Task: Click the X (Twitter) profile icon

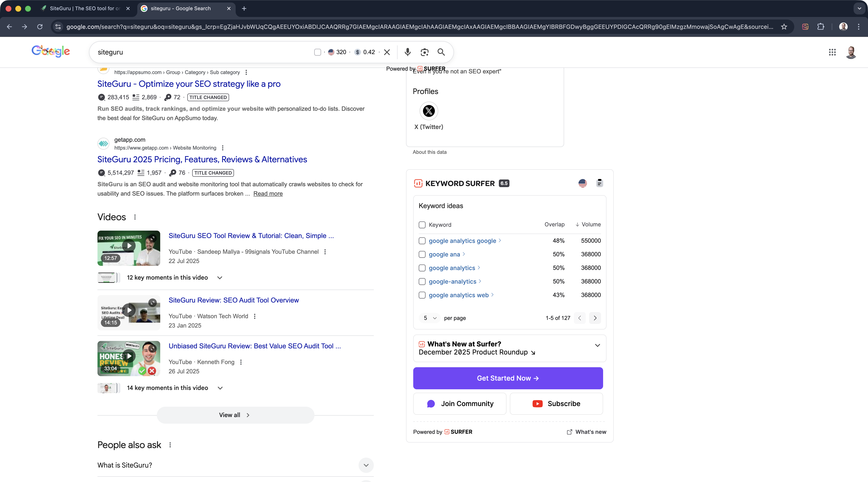Action: pyautogui.click(x=429, y=111)
